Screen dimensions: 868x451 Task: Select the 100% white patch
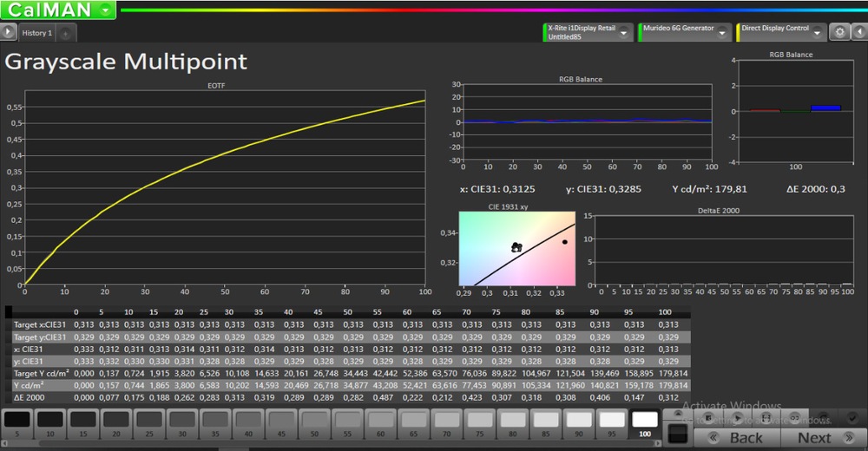pos(644,422)
